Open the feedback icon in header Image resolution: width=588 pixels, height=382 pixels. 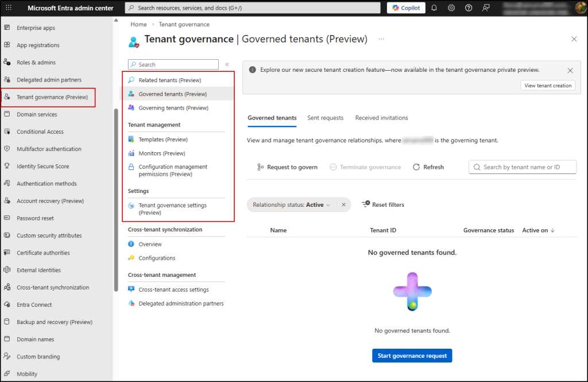coord(486,8)
